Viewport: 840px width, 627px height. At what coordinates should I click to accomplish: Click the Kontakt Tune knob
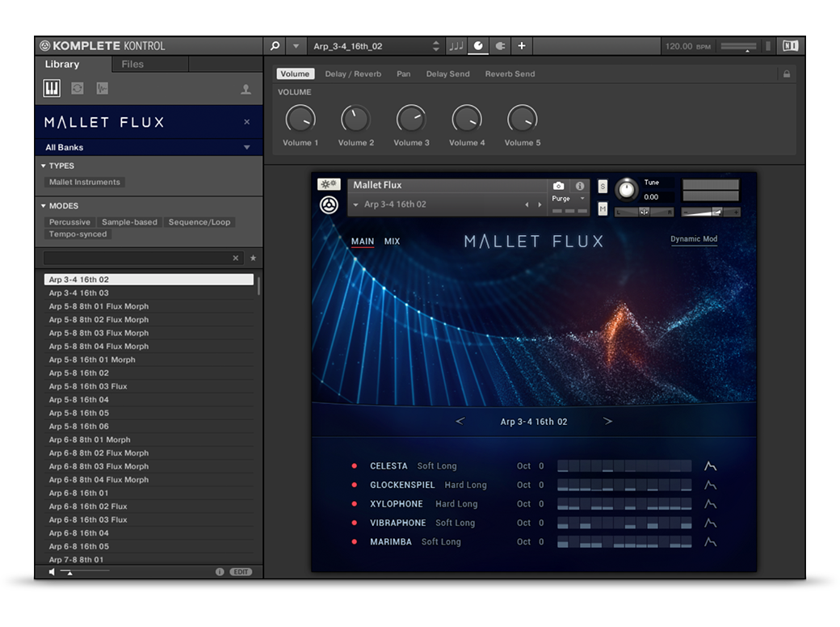click(626, 189)
